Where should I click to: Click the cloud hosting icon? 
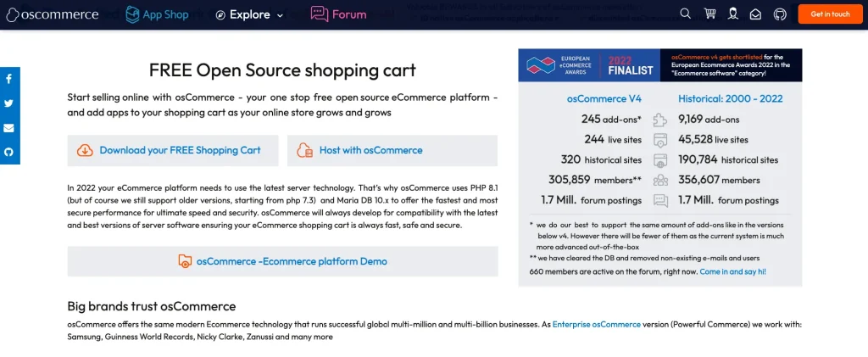click(304, 150)
